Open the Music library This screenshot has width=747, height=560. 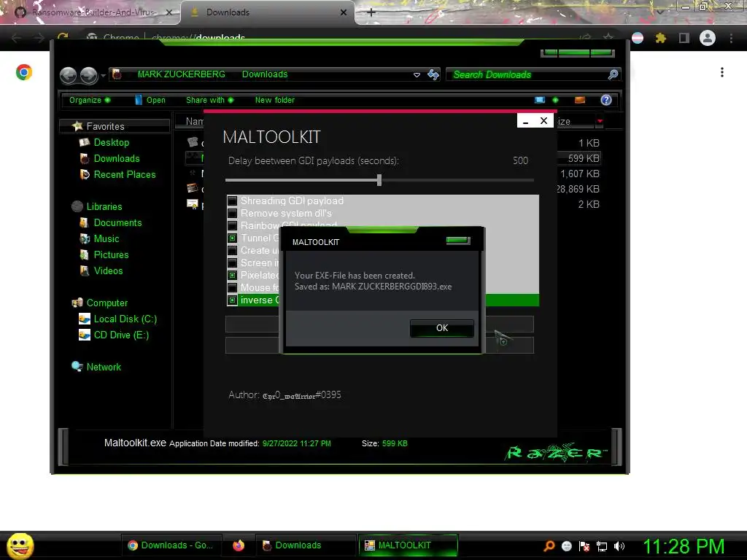click(107, 239)
